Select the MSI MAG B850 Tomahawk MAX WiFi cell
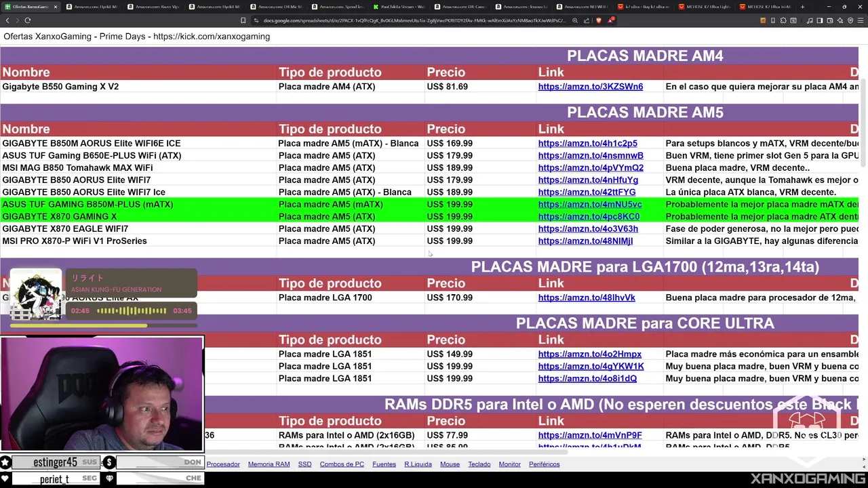Image resolution: width=868 pixels, height=488 pixels. pos(138,168)
